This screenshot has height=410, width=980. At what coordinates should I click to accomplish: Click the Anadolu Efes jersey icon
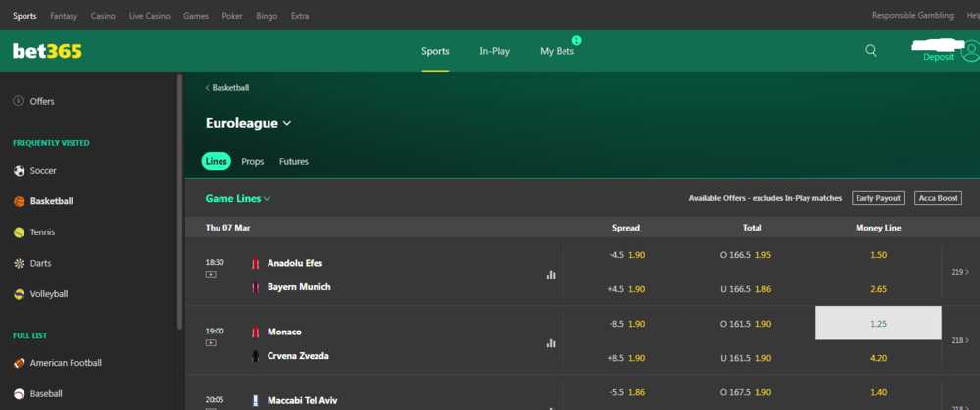(255, 263)
